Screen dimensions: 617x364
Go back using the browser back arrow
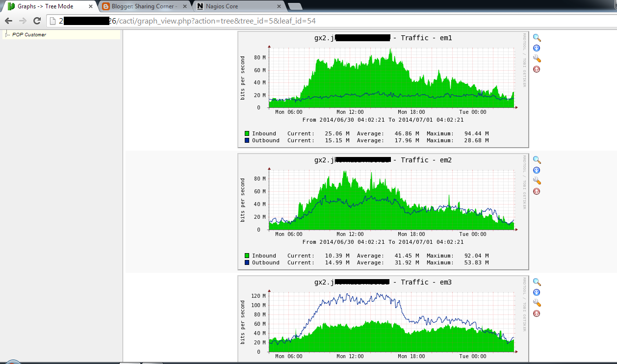pos(8,21)
